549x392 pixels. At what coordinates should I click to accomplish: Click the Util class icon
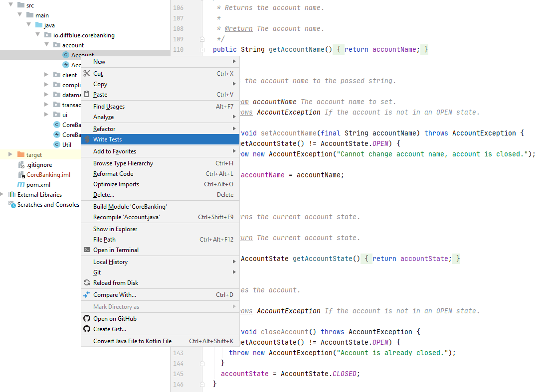pyautogui.click(x=57, y=144)
